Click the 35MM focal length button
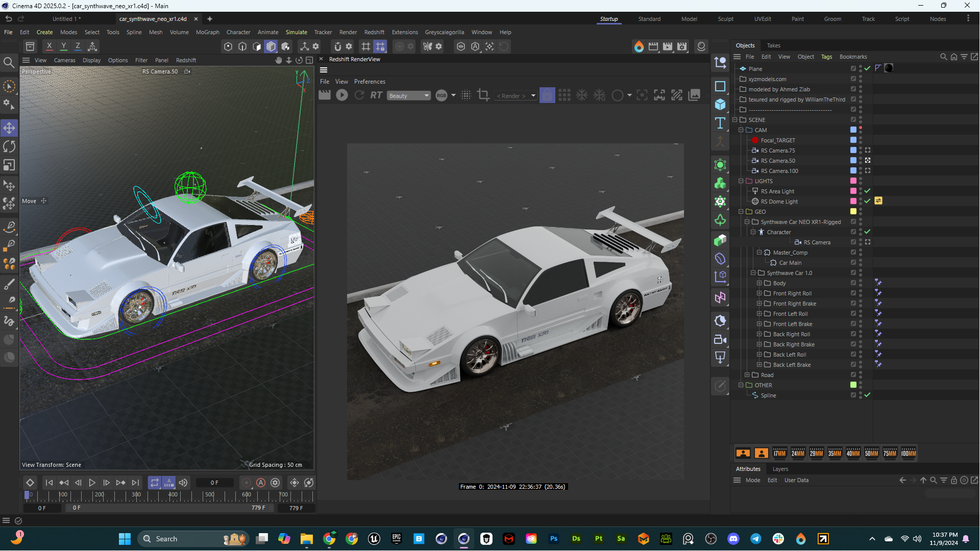The height and width of the screenshot is (551, 980). point(835,453)
